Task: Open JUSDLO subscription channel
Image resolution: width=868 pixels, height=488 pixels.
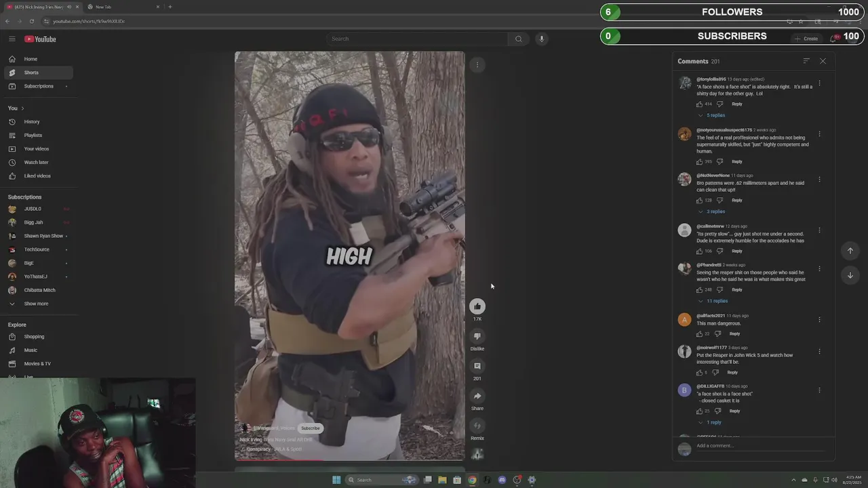Action: tap(39, 209)
